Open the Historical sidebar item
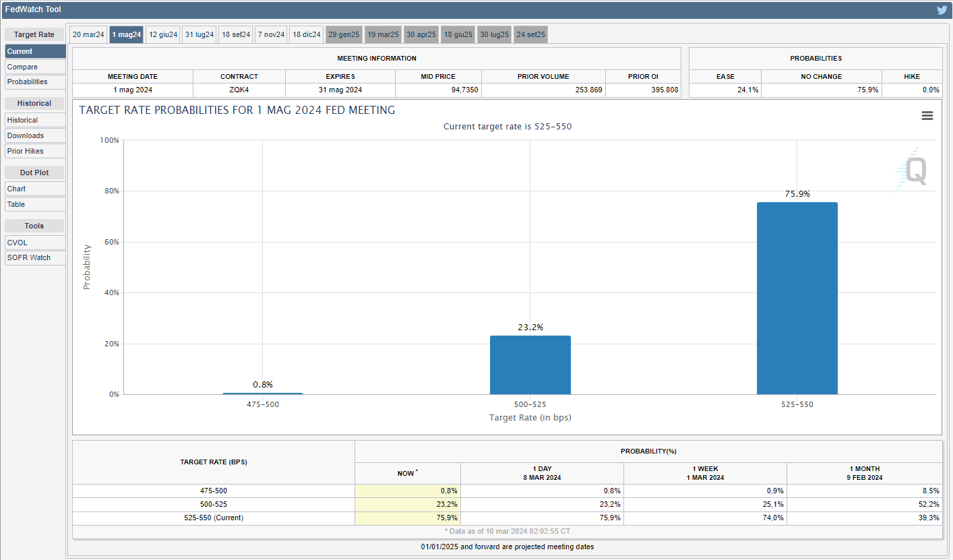953x560 pixels. (35, 120)
